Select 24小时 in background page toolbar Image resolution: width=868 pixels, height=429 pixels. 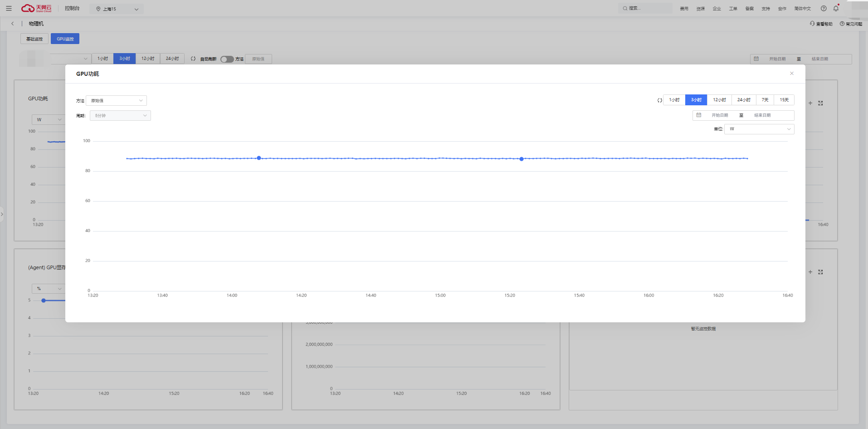click(172, 59)
